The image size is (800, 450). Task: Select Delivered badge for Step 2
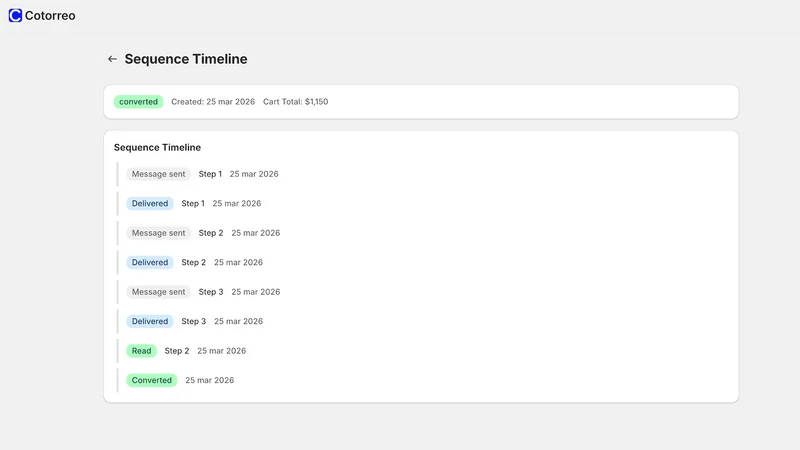pyautogui.click(x=150, y=262)
